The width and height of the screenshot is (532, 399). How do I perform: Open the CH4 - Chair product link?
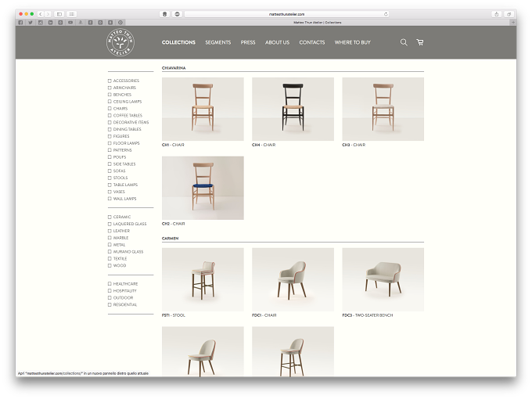tap(264, 145)
